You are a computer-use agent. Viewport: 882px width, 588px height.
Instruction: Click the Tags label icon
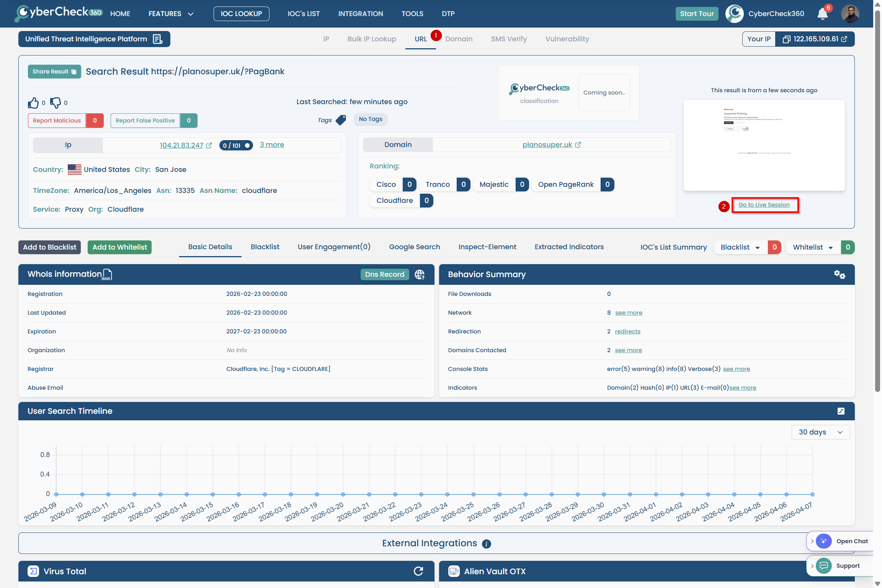pos(341,120)
